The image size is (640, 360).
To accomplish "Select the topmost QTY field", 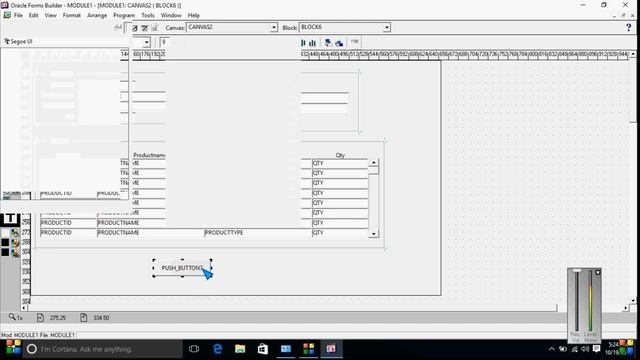I will point(340,163).
